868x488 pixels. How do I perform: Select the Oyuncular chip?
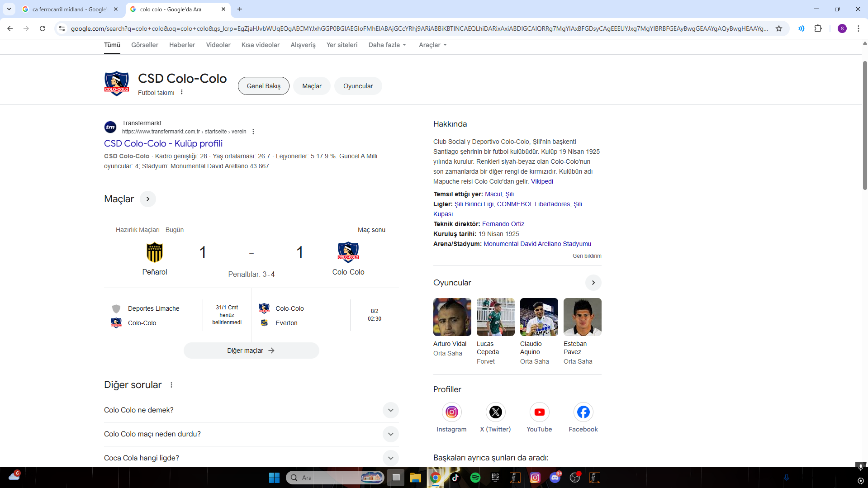[x=358, y=86]
